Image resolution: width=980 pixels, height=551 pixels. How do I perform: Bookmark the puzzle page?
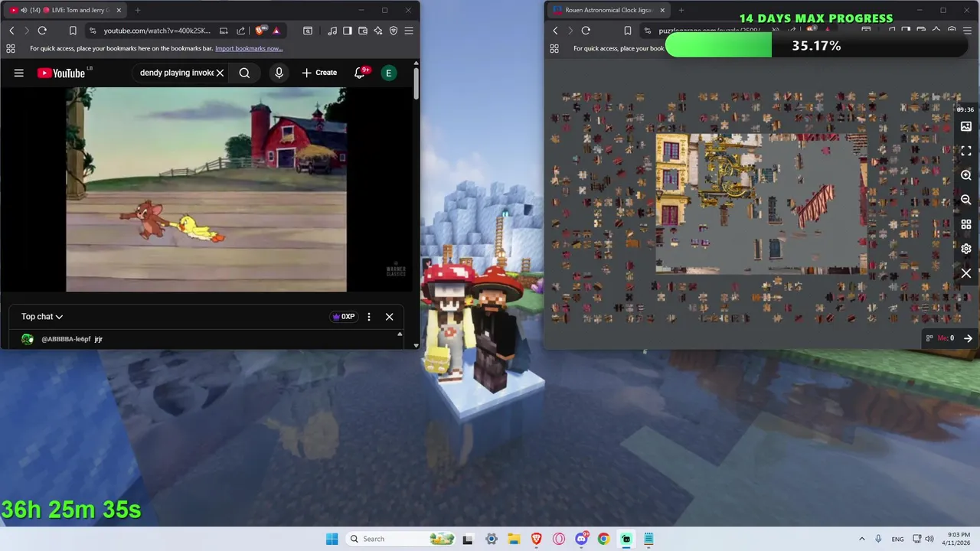click(x=627, y=31)
